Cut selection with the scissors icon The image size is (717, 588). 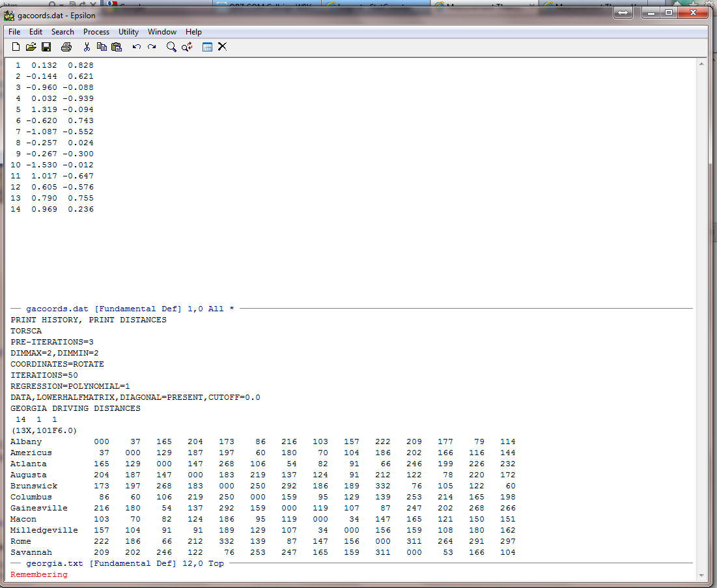click(x=87, y=47)
